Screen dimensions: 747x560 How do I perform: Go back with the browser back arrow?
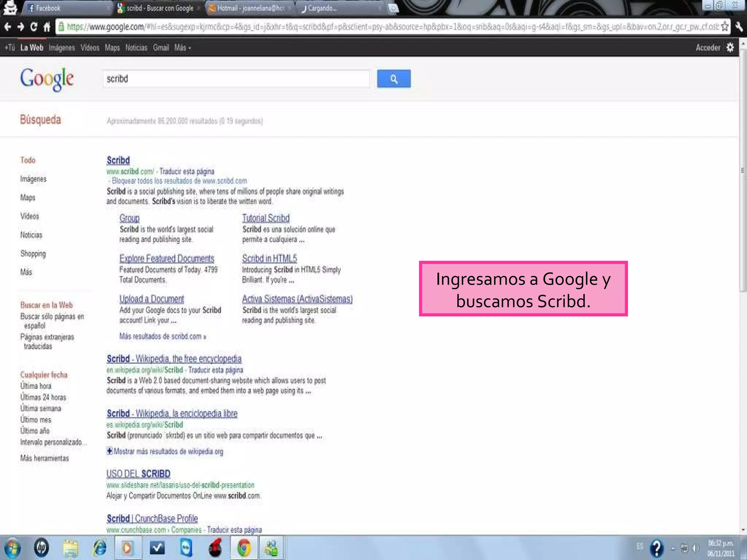pyautogui.click(x=8, y=27)
